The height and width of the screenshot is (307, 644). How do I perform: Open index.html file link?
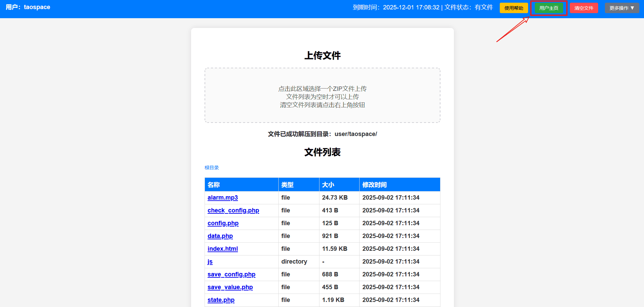click(x=222, y=249)
